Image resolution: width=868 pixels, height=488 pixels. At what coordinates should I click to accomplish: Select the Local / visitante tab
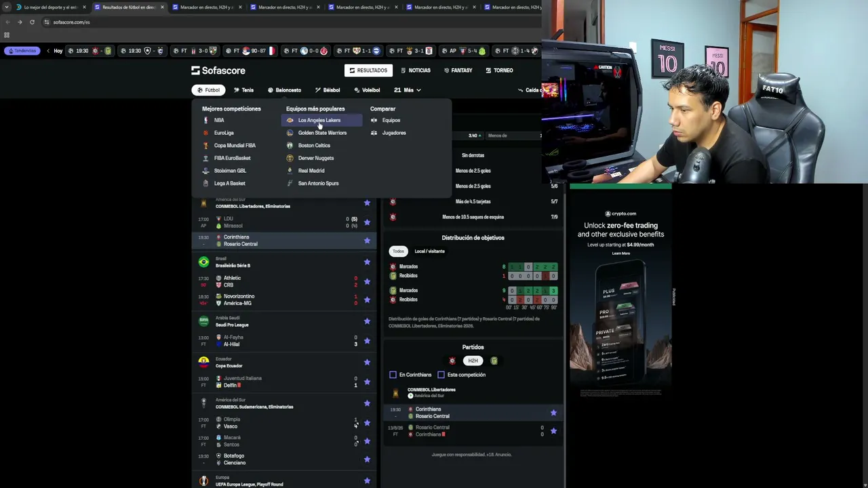429,251
